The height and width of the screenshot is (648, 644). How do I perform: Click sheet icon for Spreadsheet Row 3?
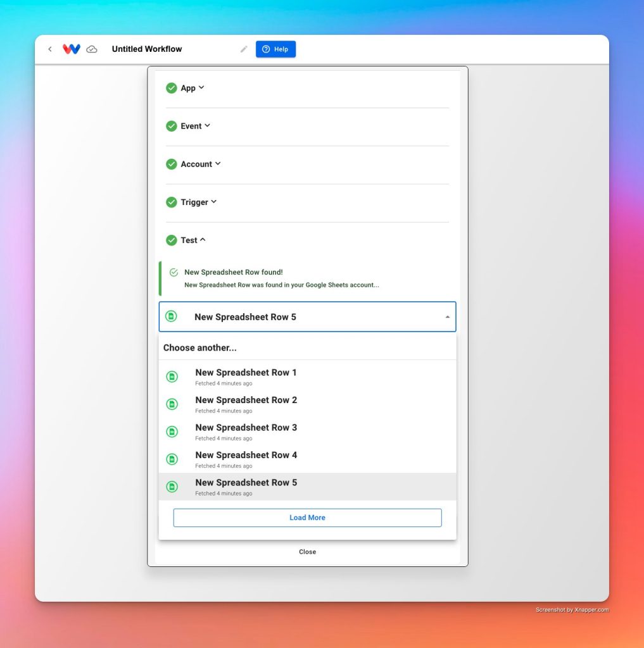coord(172,432)
